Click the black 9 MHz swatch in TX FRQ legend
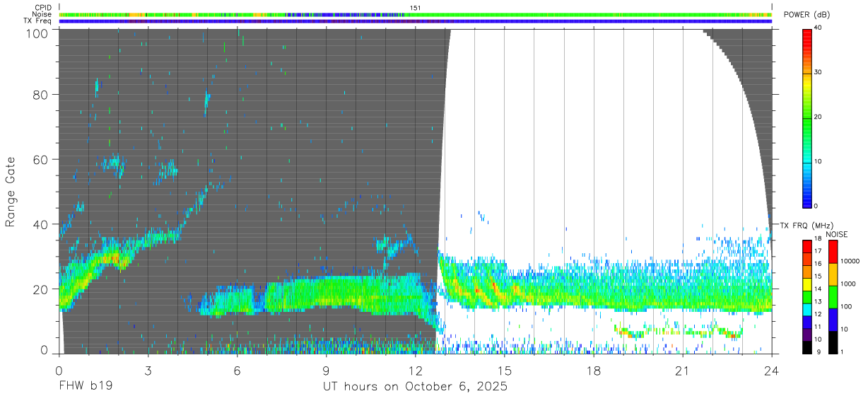The width and height of the screenshot is (868, 401). tap(807, 347)
